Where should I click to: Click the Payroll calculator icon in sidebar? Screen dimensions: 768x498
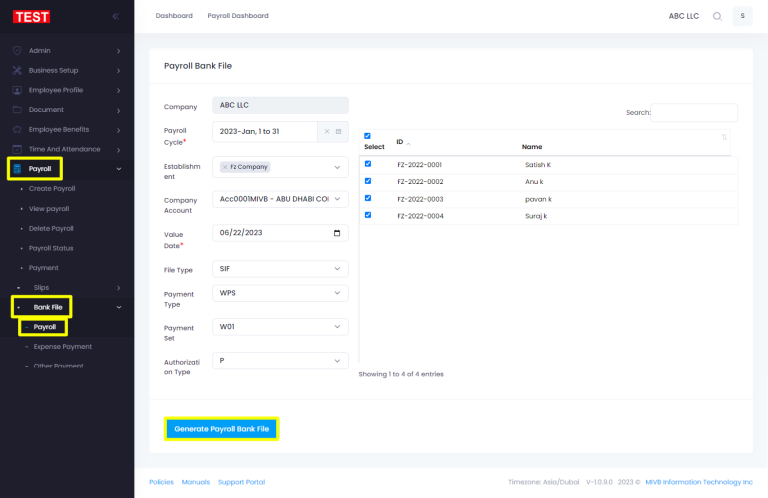pos(17,169)
